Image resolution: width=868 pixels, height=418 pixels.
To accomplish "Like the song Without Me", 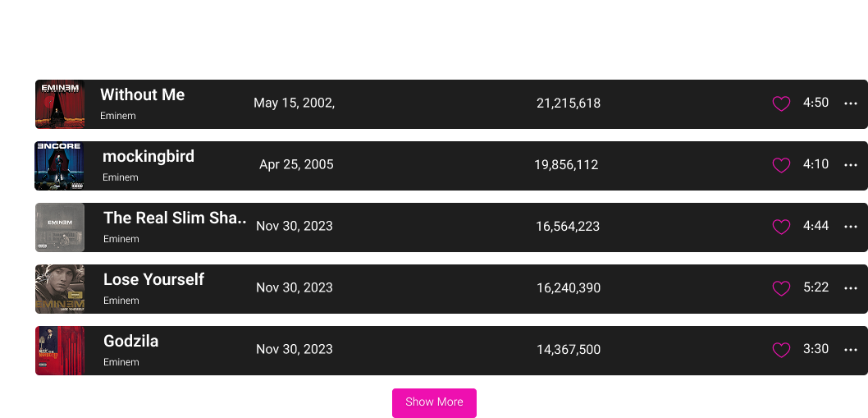I will [781, 103].
